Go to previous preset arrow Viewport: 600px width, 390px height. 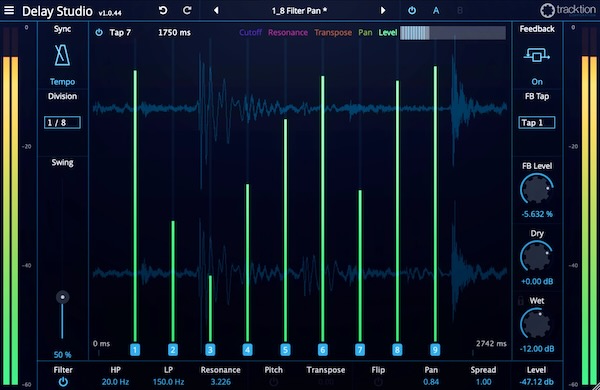pos(216,11)
